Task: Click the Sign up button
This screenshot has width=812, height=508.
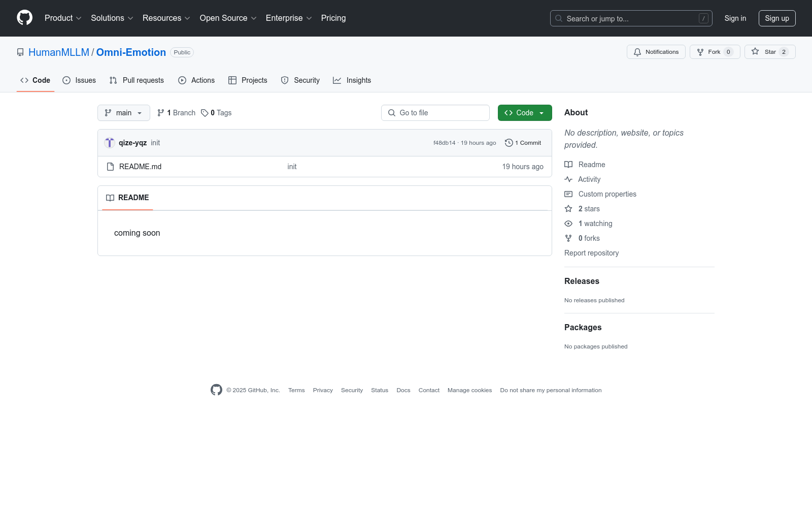Action: click(x=777, y=18)
